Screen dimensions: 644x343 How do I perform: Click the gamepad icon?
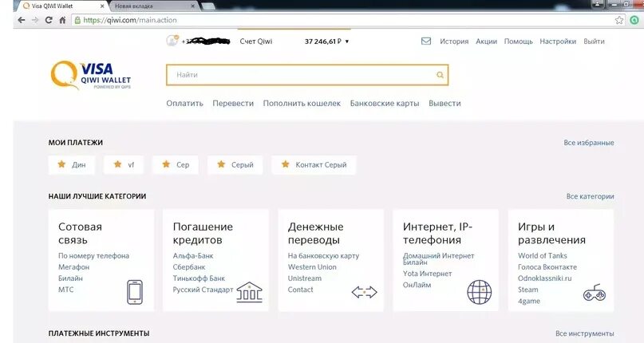pos(595,293)
